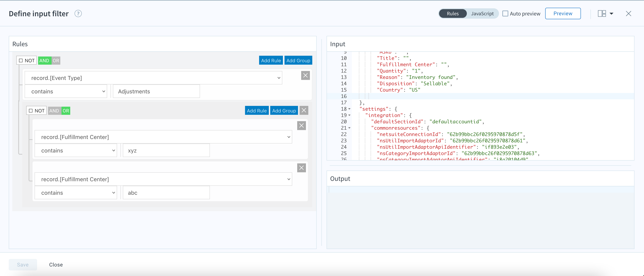Click the Close button at bottom
This screenshot has width=644, height=276.
click(x=56, y=264)
